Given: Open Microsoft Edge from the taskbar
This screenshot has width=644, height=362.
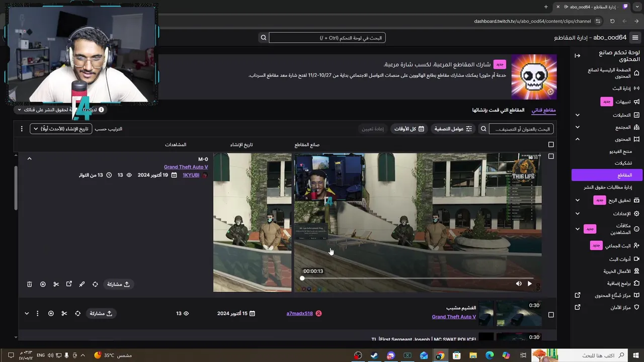Looking at the screenshot, I should 490,355.
